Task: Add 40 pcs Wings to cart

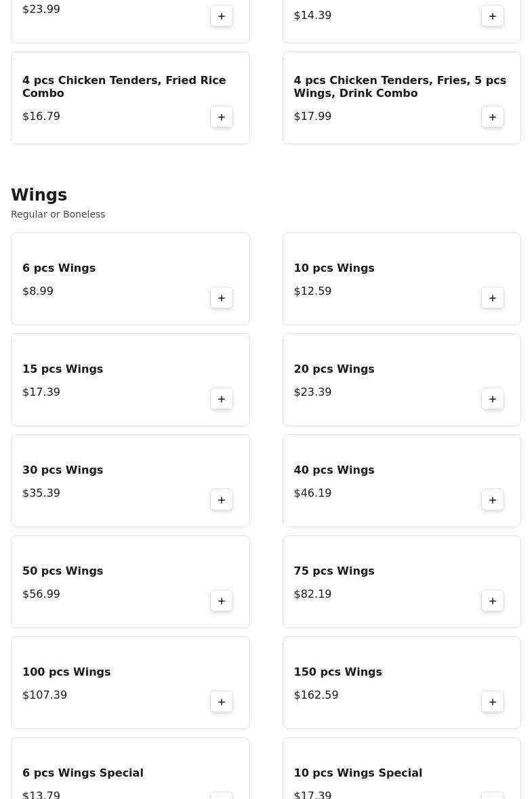Action: point(493,500)
